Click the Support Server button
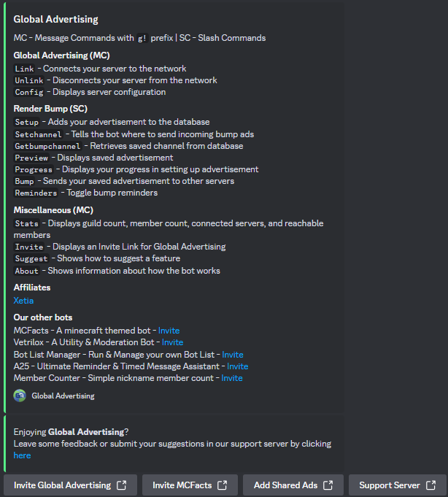This screenshot has width=448, height=497. [398, 485]
